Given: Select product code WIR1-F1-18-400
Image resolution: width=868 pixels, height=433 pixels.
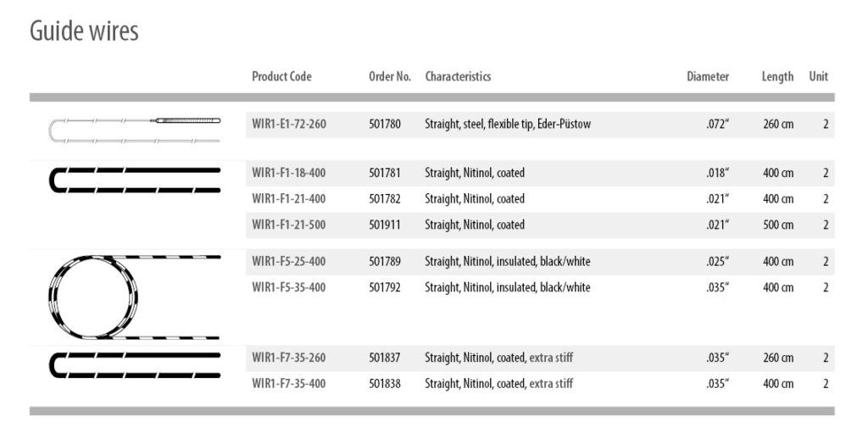Looking at the screenshot, I should point(289,173).
